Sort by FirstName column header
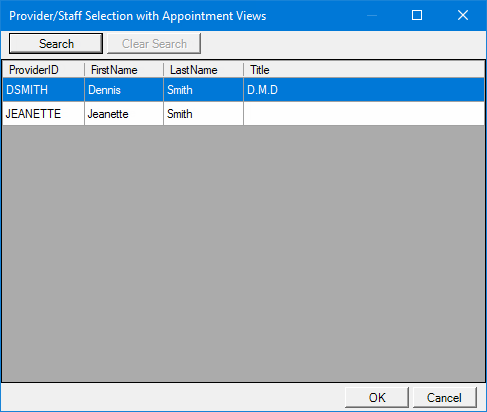The image size is (487, 412). tap(124, 70)
